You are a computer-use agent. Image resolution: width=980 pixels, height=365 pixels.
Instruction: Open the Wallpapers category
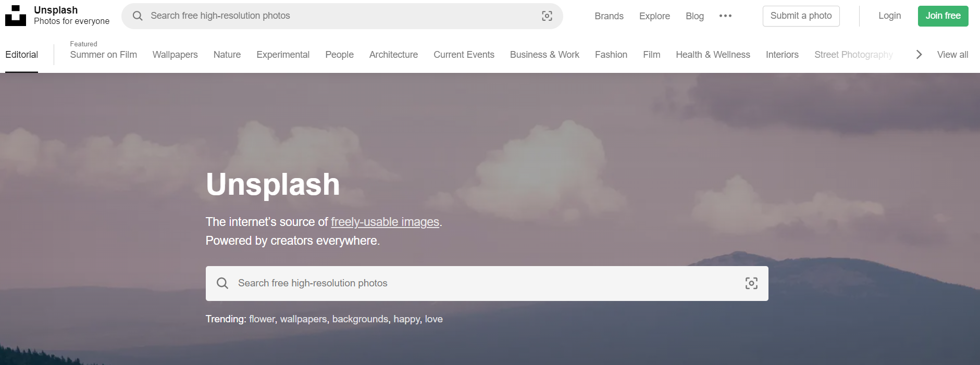click(x=175, y=55)
